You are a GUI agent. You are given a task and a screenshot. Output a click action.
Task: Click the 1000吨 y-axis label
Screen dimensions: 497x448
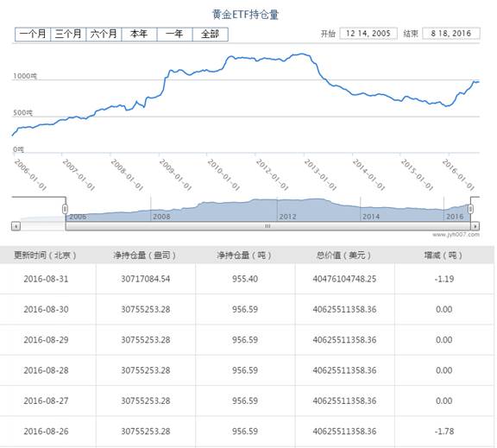pos(25,76)
